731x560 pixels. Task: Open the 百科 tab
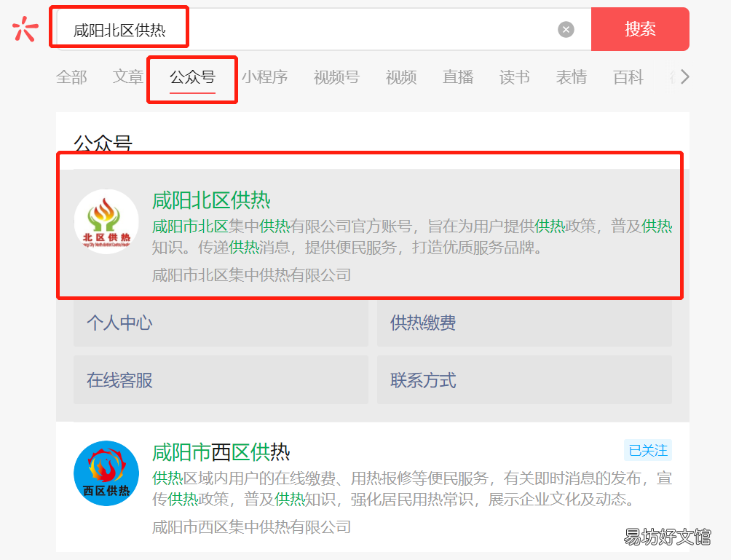[628, 77]
